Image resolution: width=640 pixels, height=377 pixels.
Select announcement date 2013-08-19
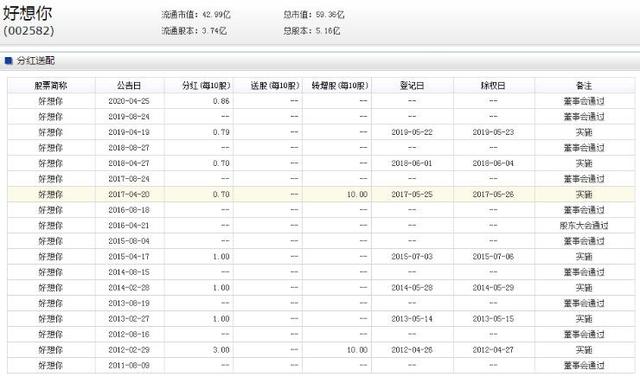tap(129, 303)
